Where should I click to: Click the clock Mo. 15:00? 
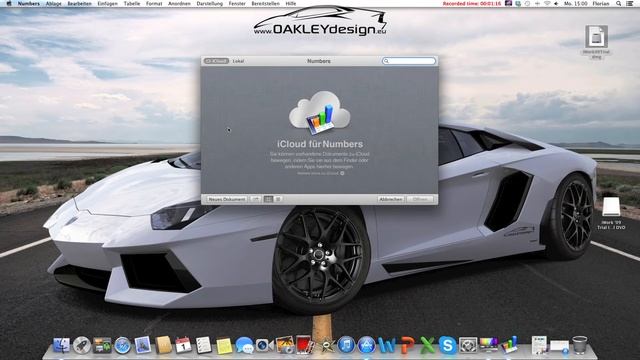(576, 3)
